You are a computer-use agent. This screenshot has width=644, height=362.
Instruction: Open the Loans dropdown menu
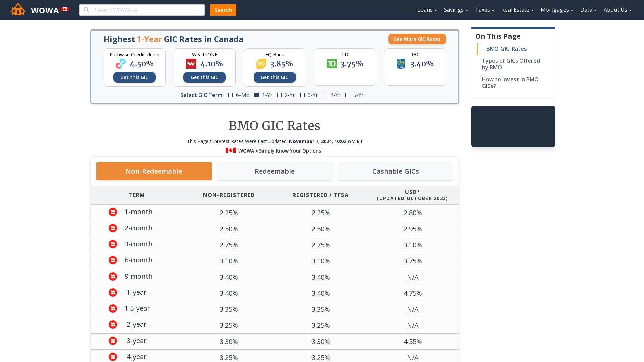[x=427, y=10]
